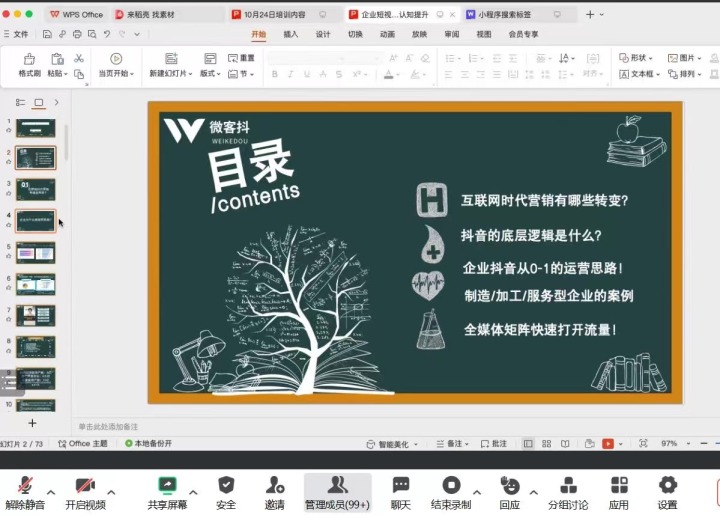Click the Print Preview icon
The image size is (720, 515).
92,34
